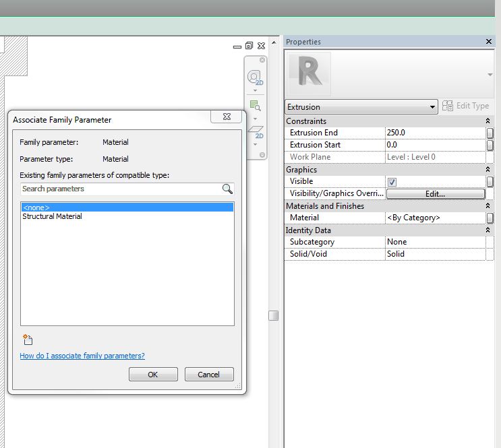Open the 2D steering wheel navigation tool
The height and width of the screenshot is (448, 501).
[255, 78]
